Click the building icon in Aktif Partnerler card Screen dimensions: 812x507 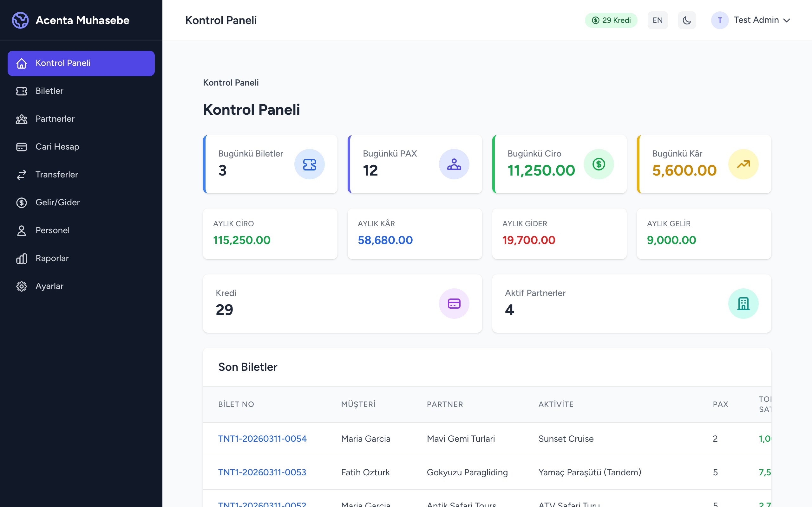point(743,304)
